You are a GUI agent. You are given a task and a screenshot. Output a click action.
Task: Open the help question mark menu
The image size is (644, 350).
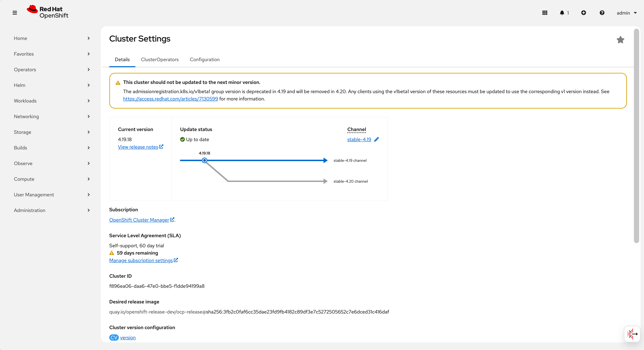[x=602, y=13]
